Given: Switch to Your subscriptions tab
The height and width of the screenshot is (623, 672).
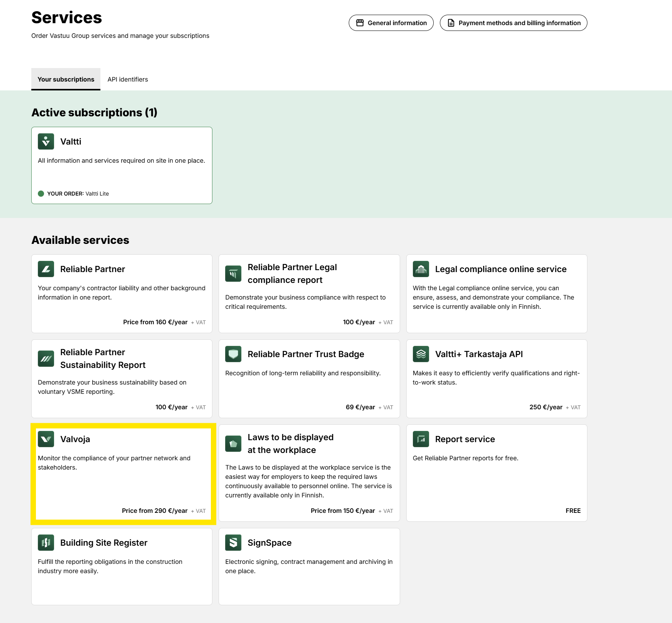Looking at the screenshot, I should pos(66,79).
